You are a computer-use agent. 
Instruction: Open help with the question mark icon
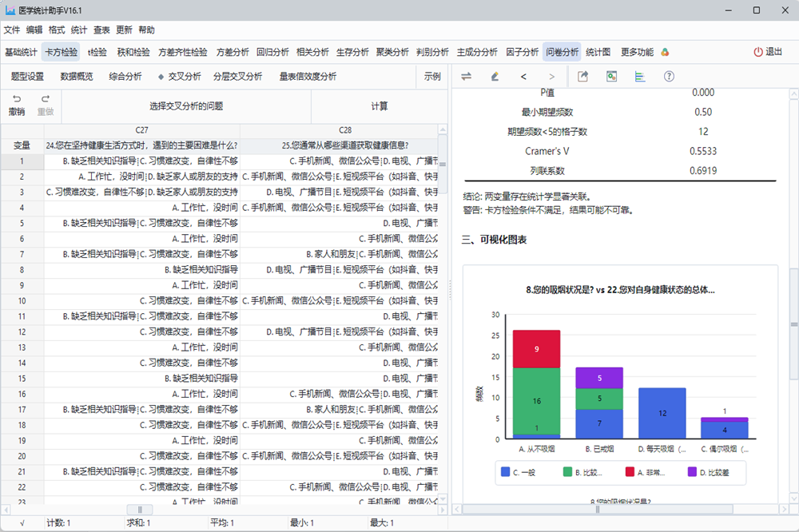coord(669,77)
